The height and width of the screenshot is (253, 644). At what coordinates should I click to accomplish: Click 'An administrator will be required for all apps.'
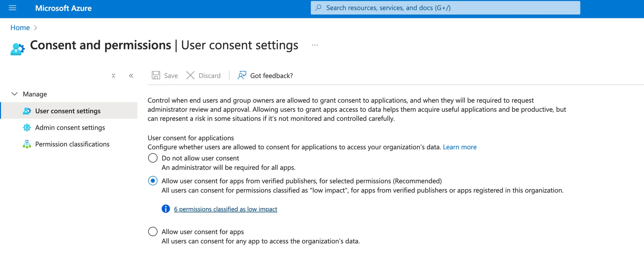click(x=229, y=167)
